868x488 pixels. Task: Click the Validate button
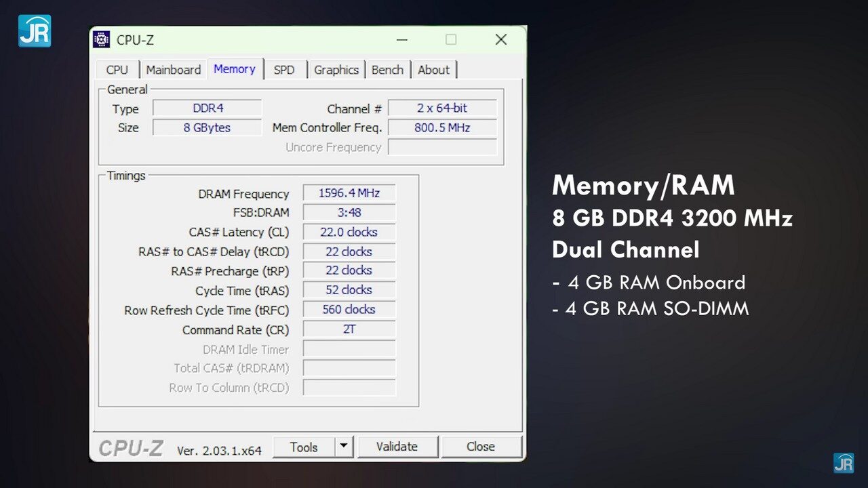point(397,447)
